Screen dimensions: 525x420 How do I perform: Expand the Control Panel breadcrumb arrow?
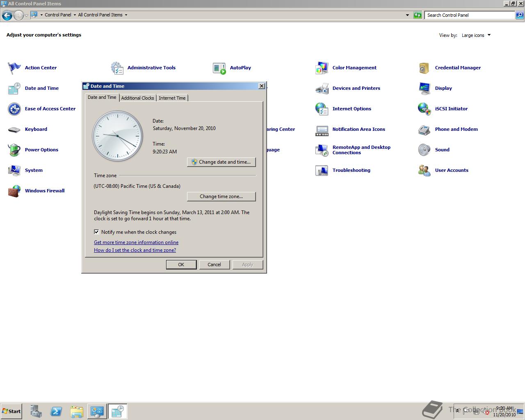(x=75, y=15)
